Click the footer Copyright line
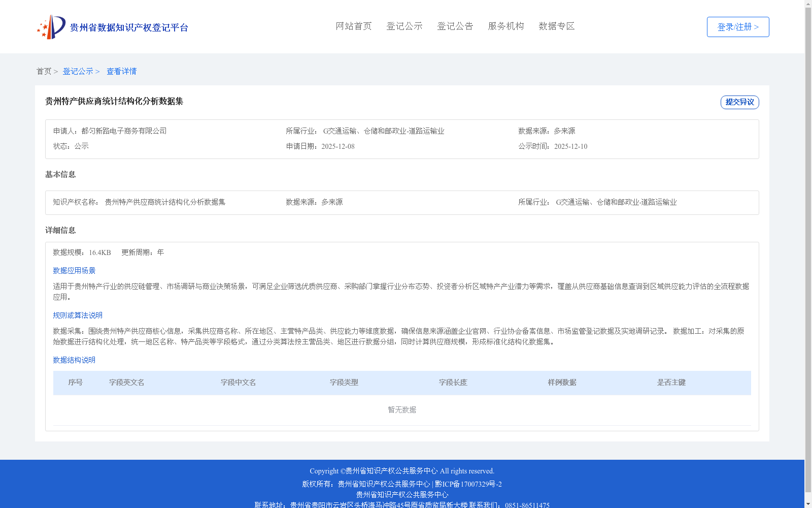Screen dimensions: 812x508 [402, 471]
